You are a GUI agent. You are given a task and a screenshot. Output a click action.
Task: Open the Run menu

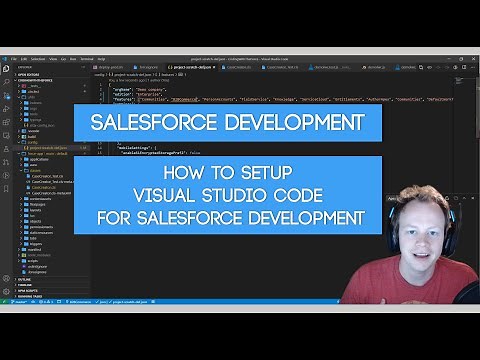[x=73, y=59]
